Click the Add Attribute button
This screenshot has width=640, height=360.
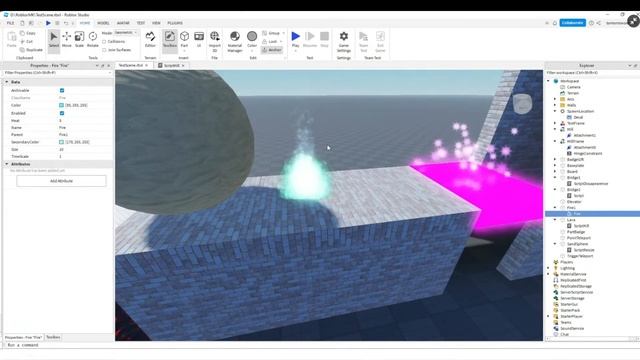(x=61, y=181)
